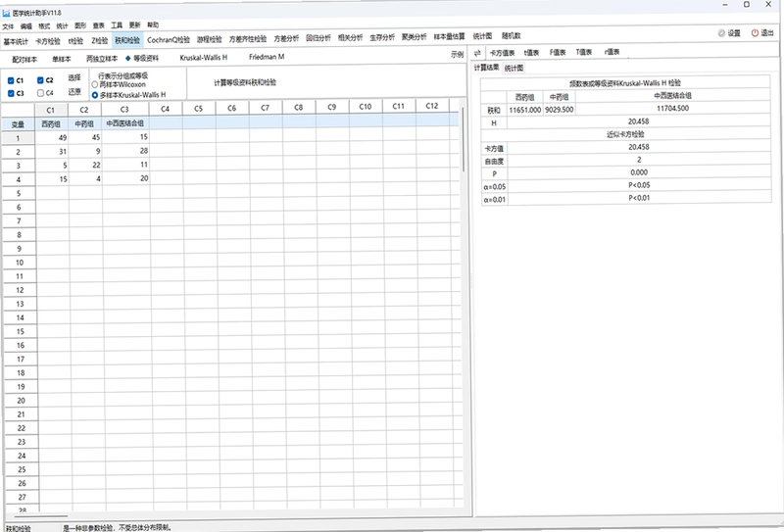
Task: Switch to the Z检验 tab
Action: pos(100,40)
